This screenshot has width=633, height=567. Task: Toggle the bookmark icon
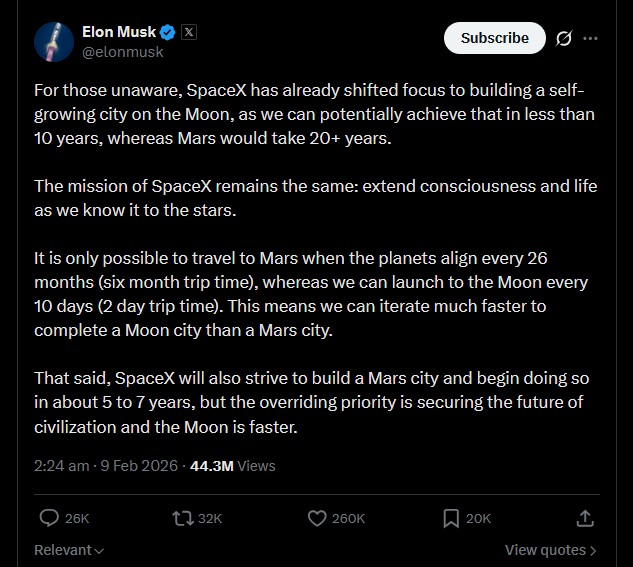click(451, 518)
